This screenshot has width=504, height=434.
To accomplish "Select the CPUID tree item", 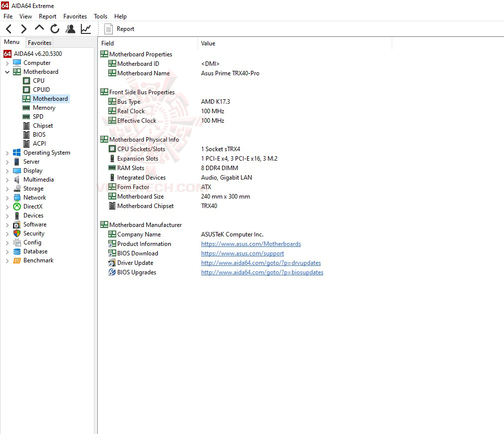I will 41,90.
